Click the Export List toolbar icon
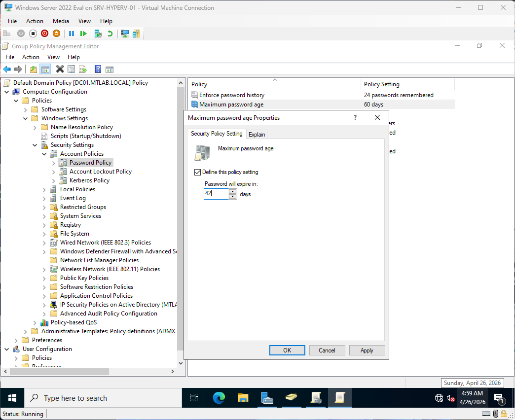Viewport: 515px width, 420px height. 83,69
